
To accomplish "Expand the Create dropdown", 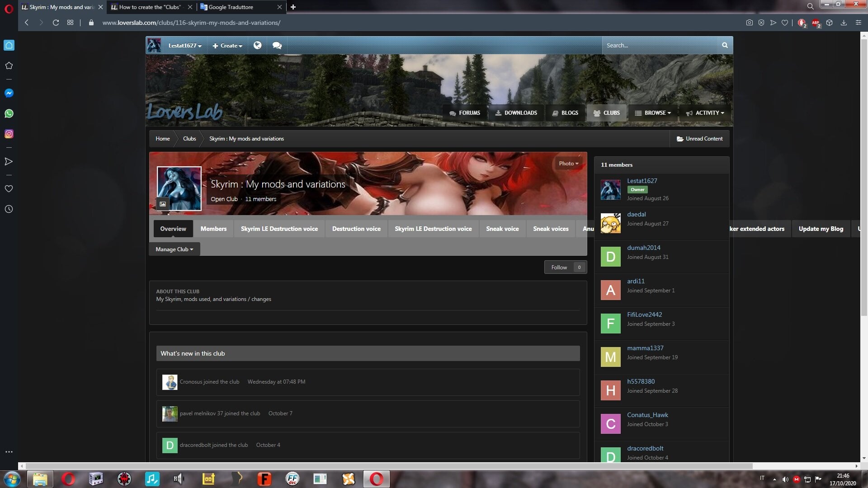I will (x=227, y=46).
